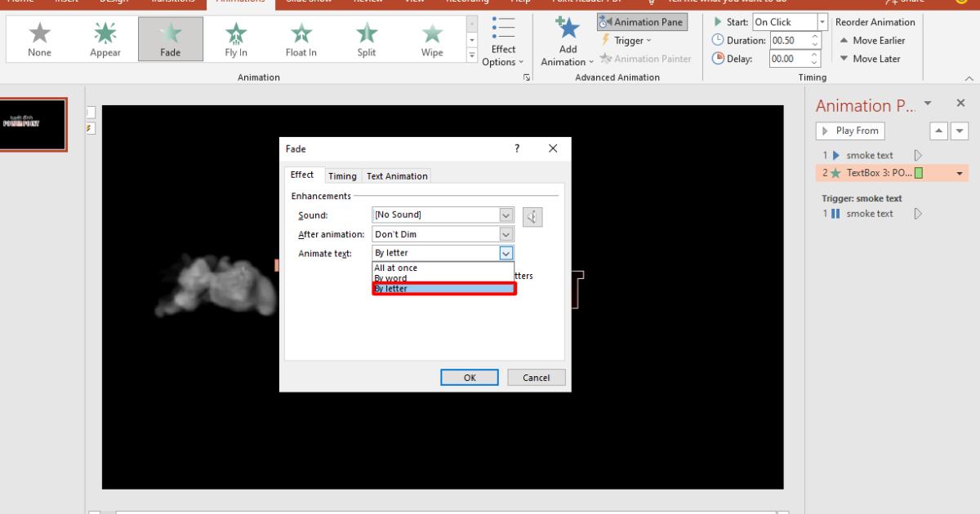Choose the Fade animation

170,39
